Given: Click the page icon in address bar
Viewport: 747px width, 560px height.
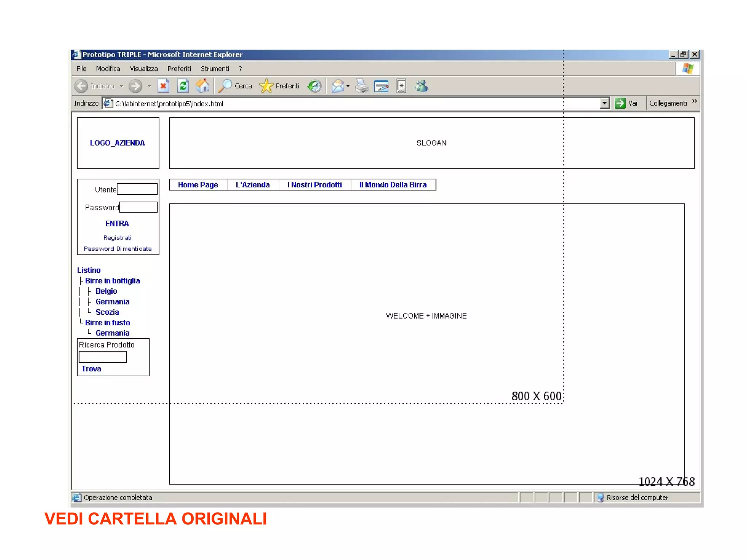Looking at the screenshot, I should 108,103.
